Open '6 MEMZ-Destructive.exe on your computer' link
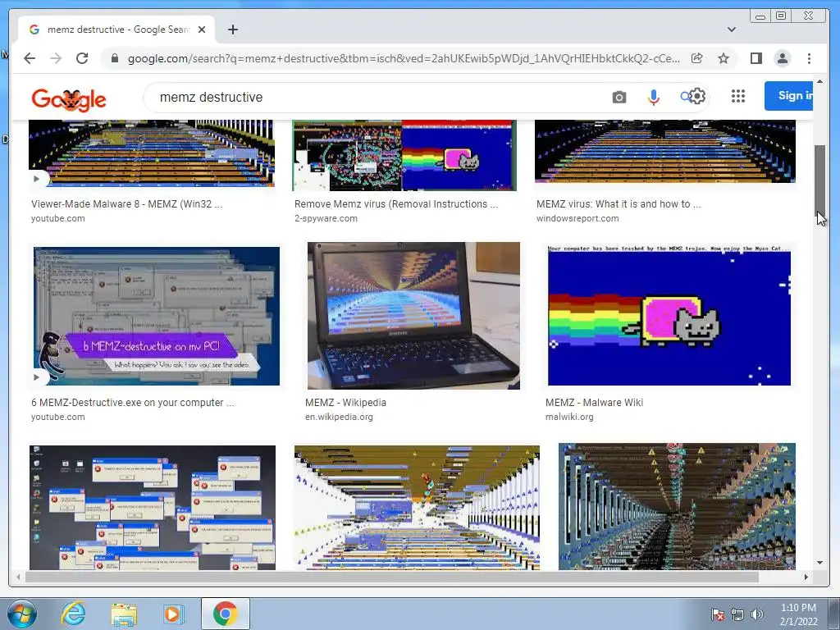 (132, 402)
